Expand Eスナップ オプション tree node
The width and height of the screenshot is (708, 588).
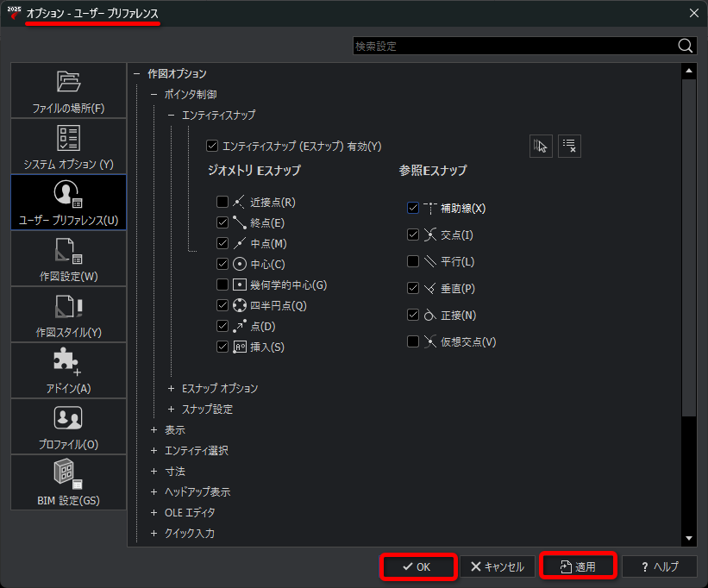[171, 389]
